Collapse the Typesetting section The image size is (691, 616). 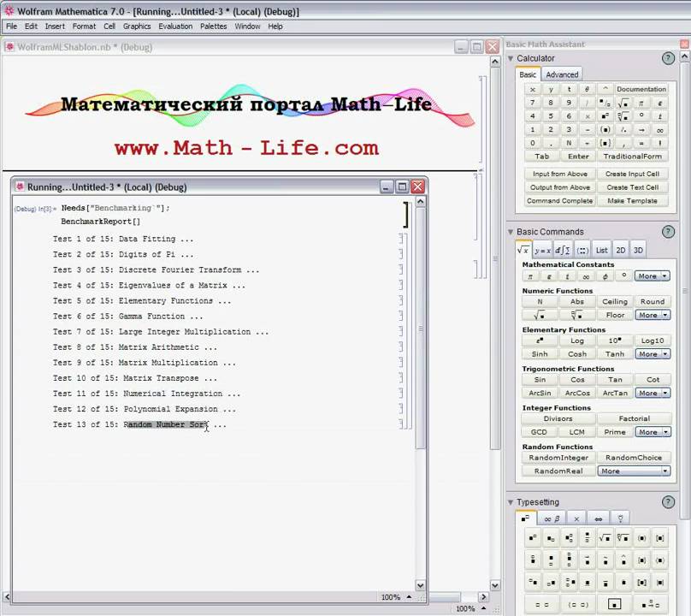(511, 502)
